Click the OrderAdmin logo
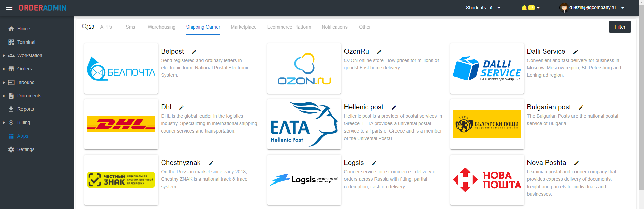This screenshot has height=209, width=644. [43, 8]
